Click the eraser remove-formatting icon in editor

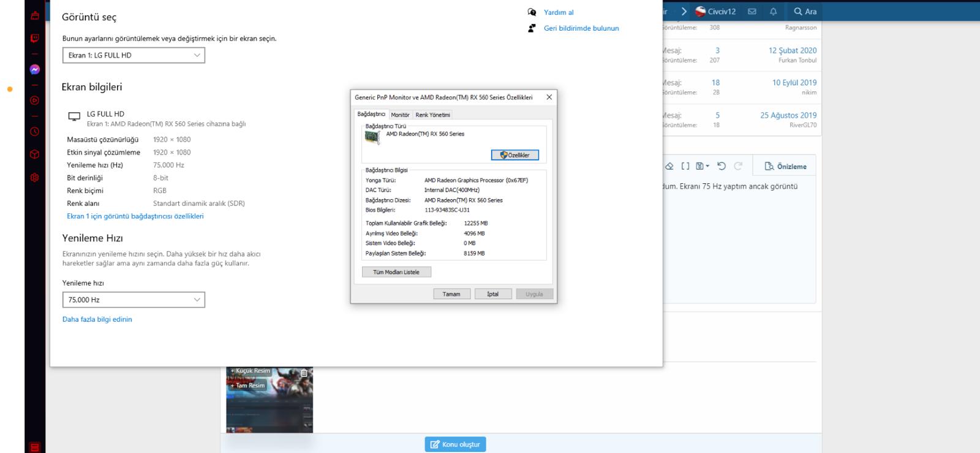[669, 166]
